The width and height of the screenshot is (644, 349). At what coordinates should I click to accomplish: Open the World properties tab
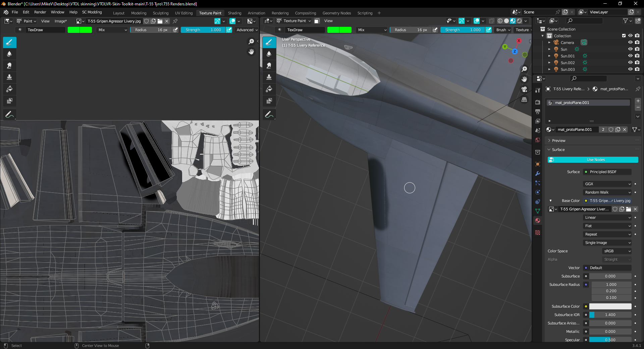(x=538, y=140)
